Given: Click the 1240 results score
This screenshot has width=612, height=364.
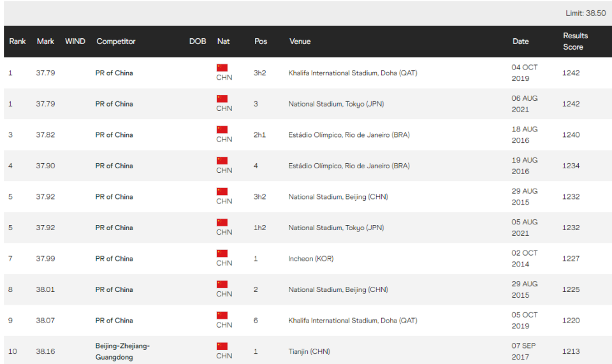Looking at the screenshot, I should pos(571,135).
